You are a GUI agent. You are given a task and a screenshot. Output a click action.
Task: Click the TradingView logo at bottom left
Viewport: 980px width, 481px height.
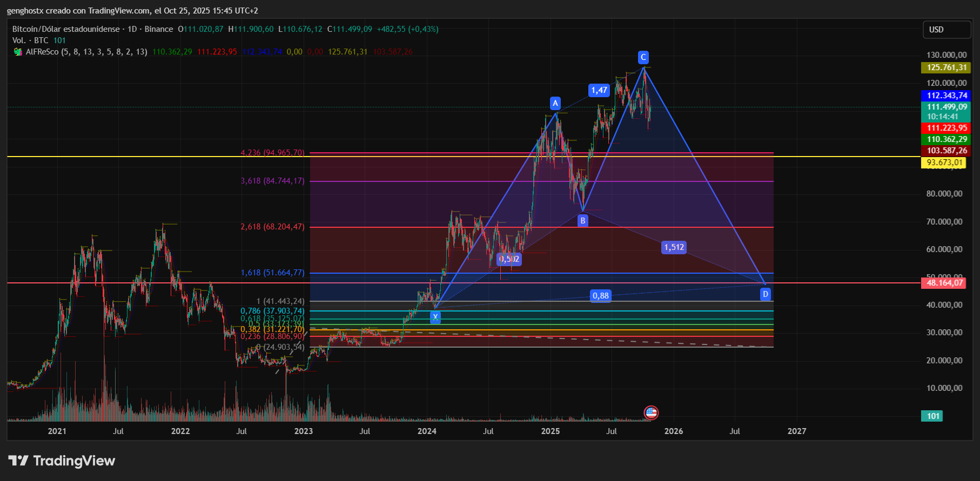point(62,460)
